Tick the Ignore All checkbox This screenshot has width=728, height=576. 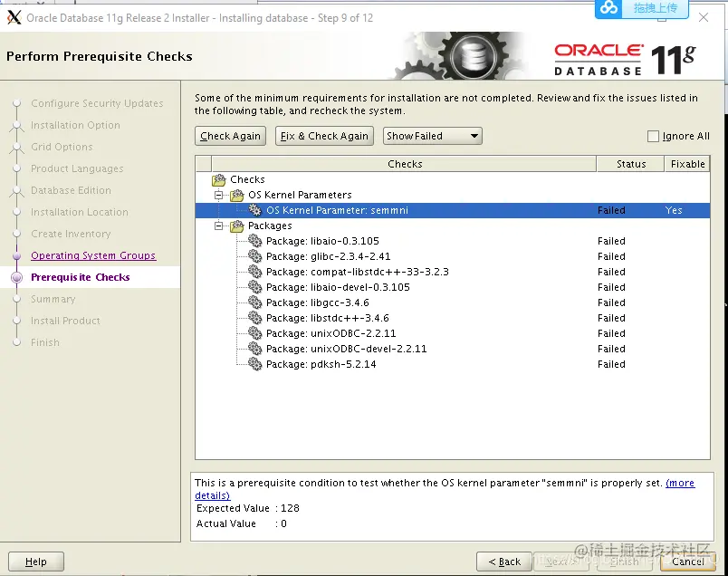pos(653,136)
